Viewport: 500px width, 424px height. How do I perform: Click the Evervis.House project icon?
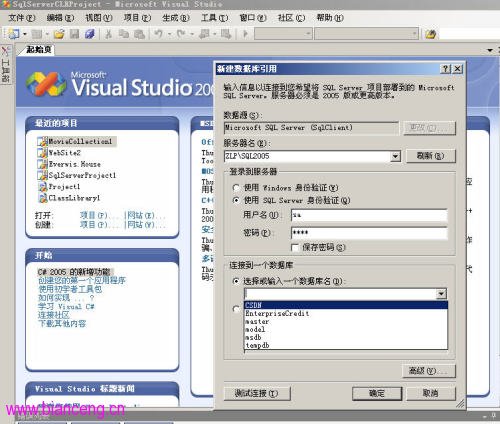(x=42, y=164)
